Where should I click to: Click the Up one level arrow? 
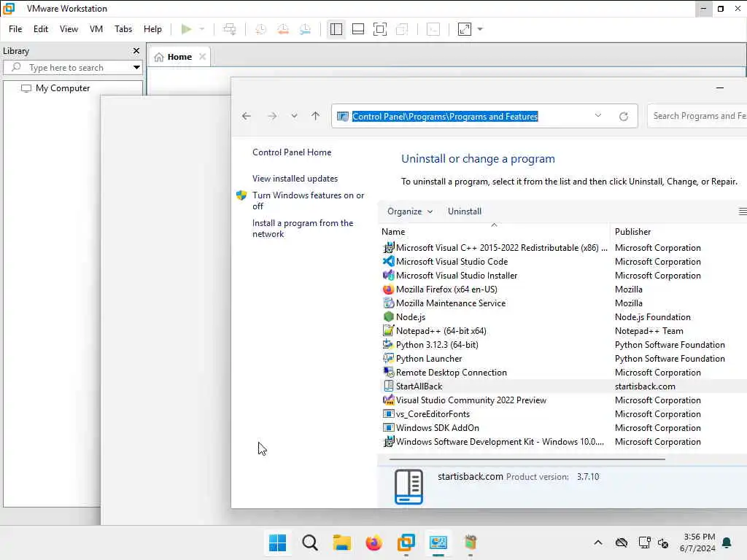(315, 116)
